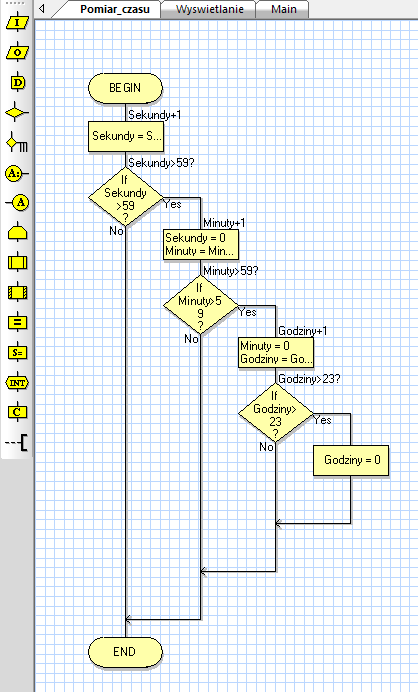Choose the C Code icon

pos(17,412)
